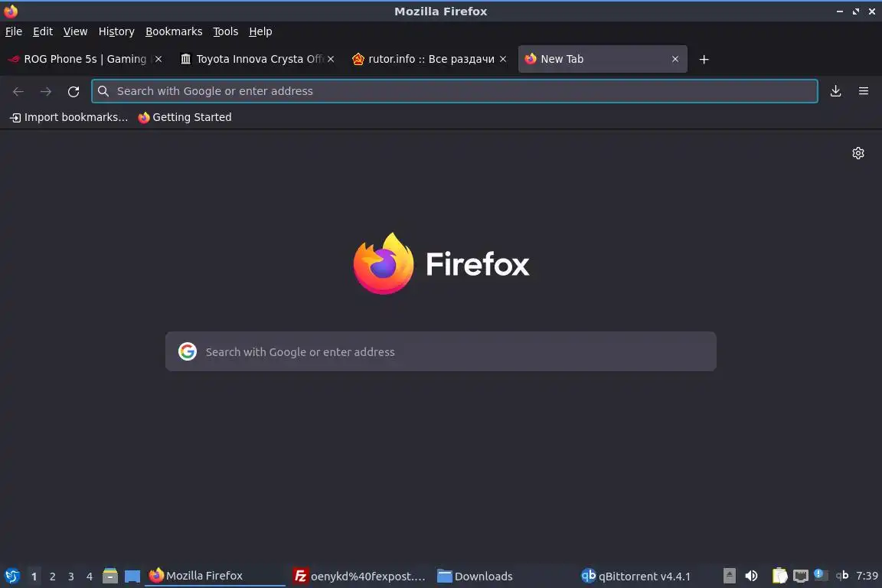Switch to qBittorrent v4.4.1 window

point(647,576)
